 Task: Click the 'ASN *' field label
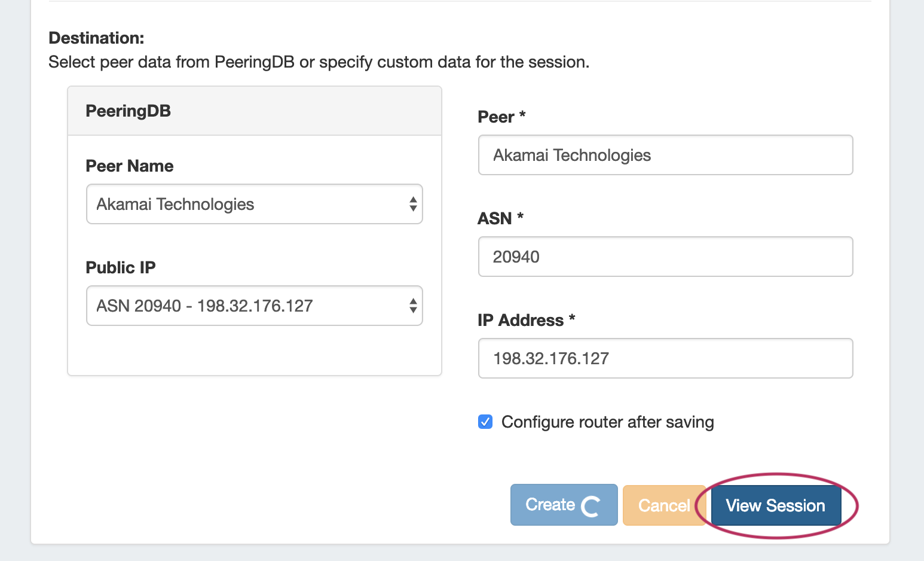click(x=500, y=218)
